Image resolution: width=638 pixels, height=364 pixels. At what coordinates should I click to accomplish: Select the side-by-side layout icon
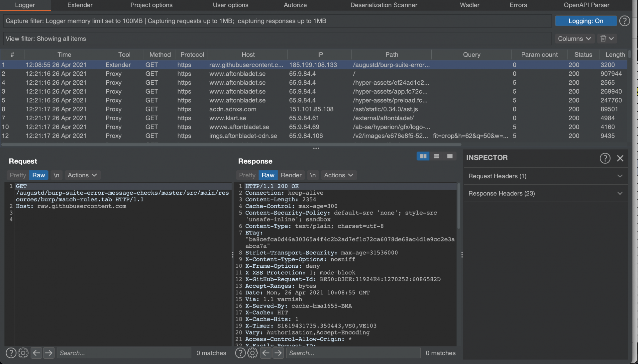pyautogui.click(x=423, y=156)
